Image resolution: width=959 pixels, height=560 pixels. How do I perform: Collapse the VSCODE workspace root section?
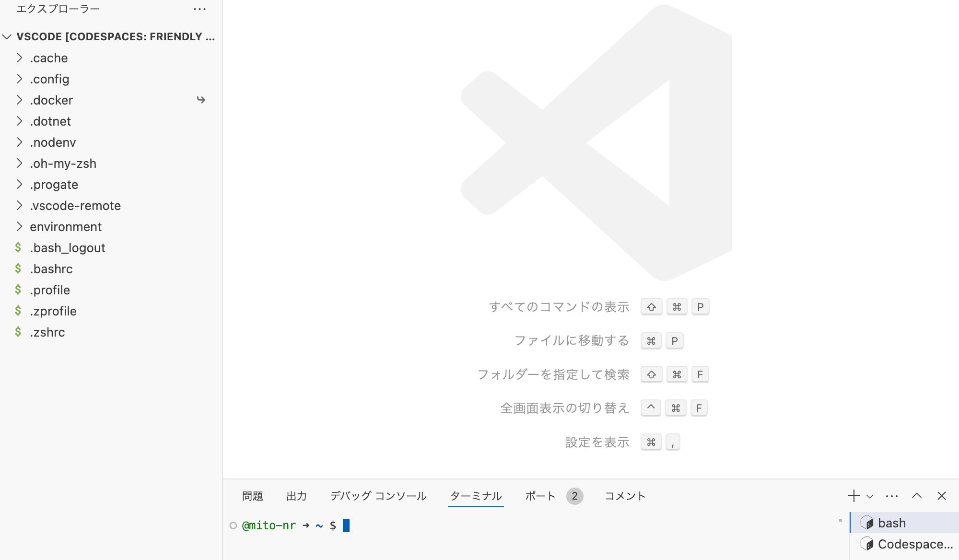pos(7,37)
